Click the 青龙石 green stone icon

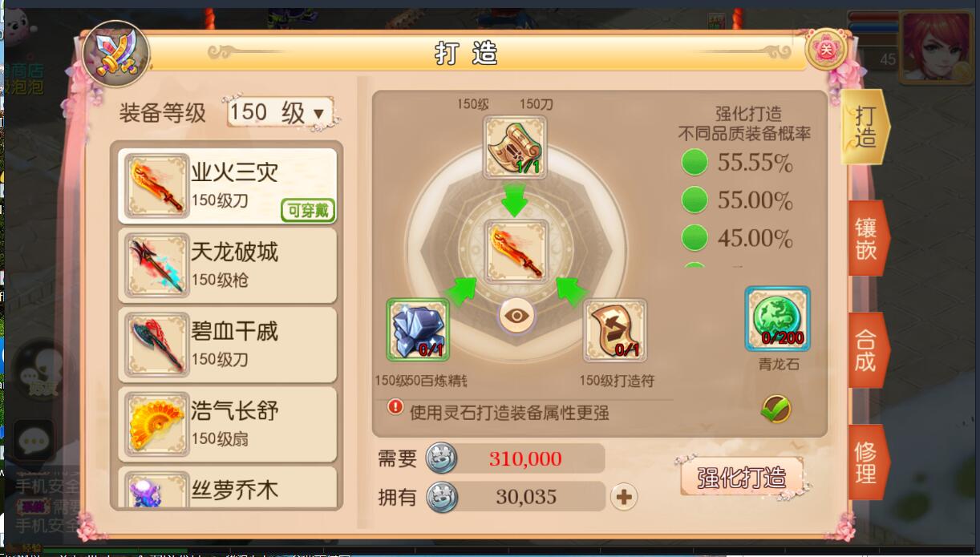coord(777,319)
